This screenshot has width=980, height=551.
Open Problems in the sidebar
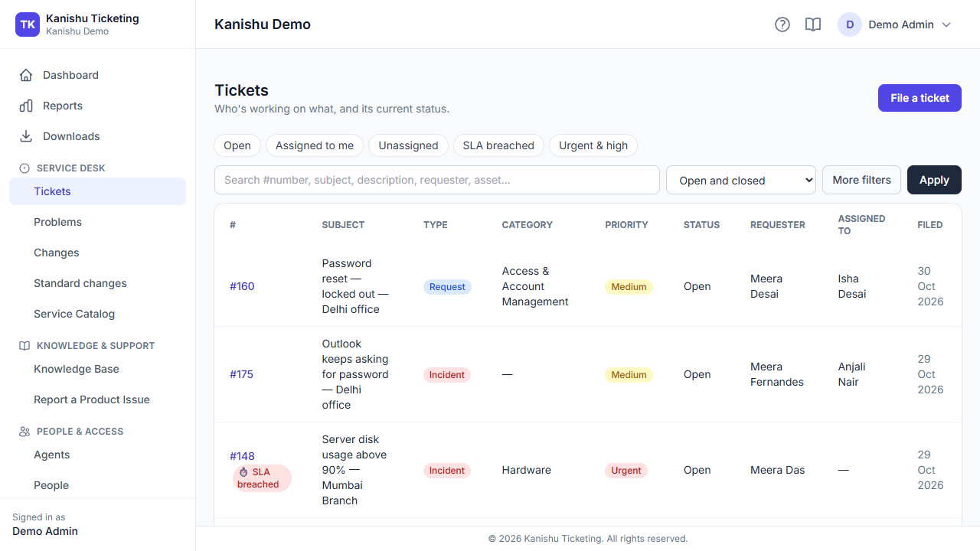click(x=97, y=222)
